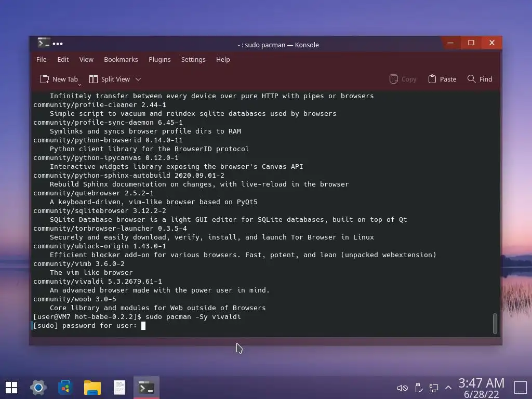Open the Edit menu
Image resolution: width=532 pixels, height=399 pixels.
click(63, 59)
